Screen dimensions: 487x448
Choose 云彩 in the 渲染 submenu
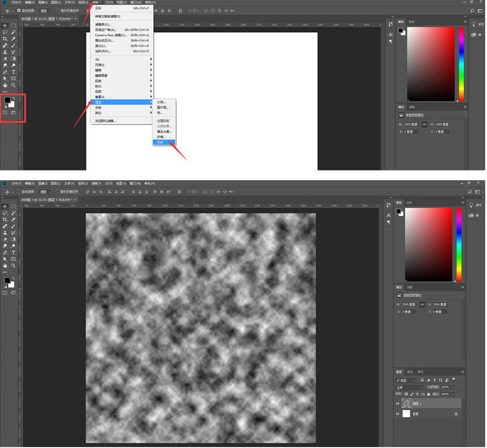161,142
